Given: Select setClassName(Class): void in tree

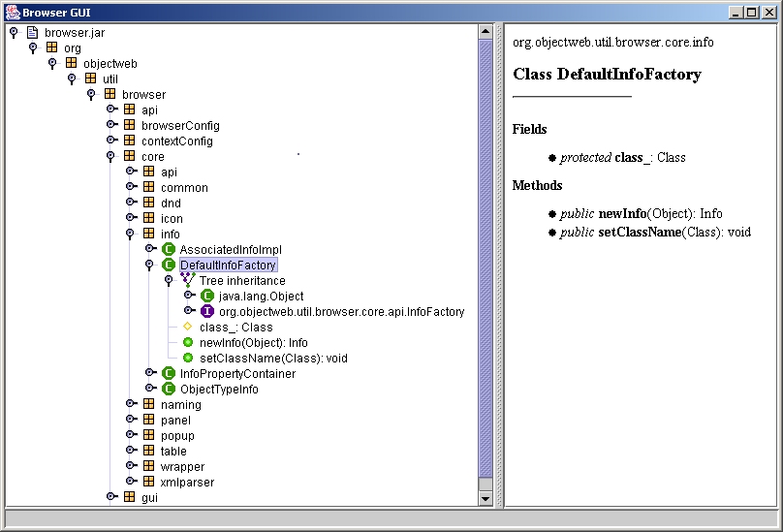Looking at the screenshot, I should coord(273,358).
